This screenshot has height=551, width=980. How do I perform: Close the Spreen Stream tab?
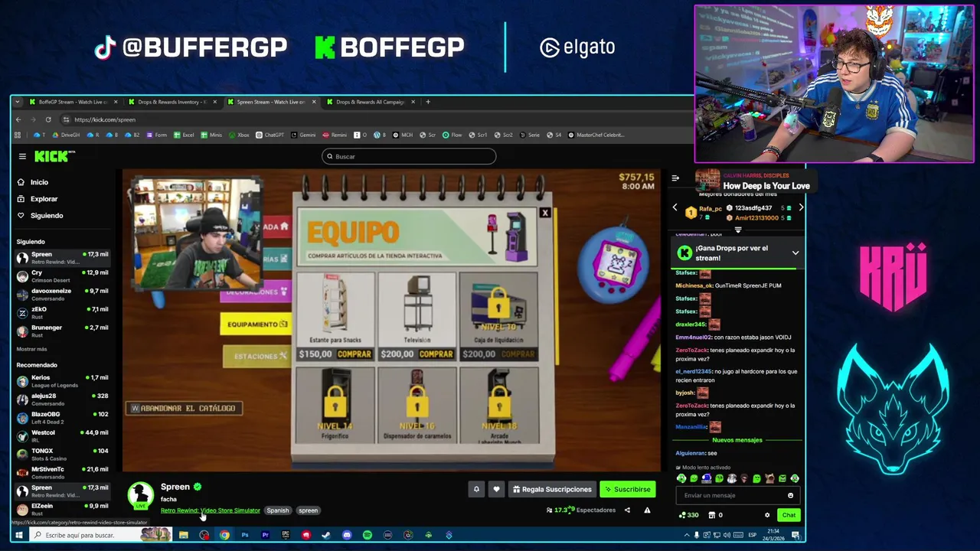(314, 102)
